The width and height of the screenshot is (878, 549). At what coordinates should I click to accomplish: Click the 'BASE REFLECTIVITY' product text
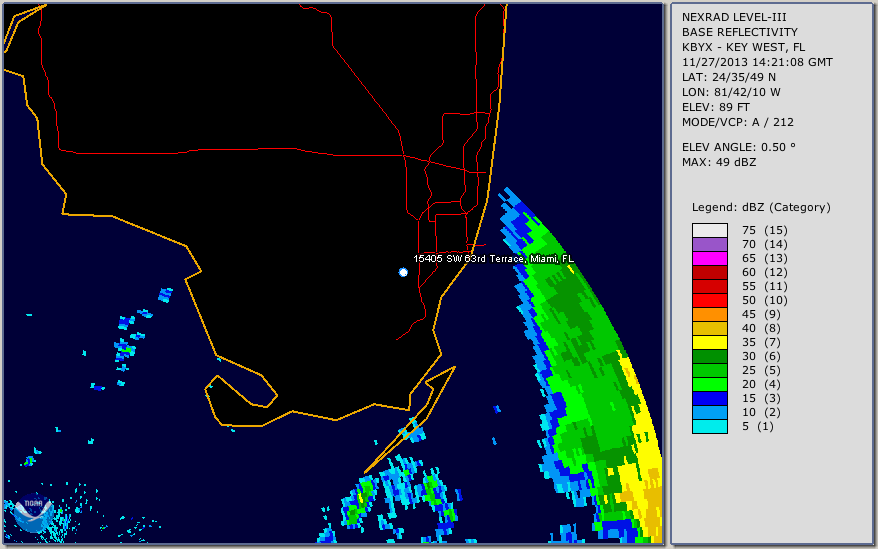tap(739, 32)
